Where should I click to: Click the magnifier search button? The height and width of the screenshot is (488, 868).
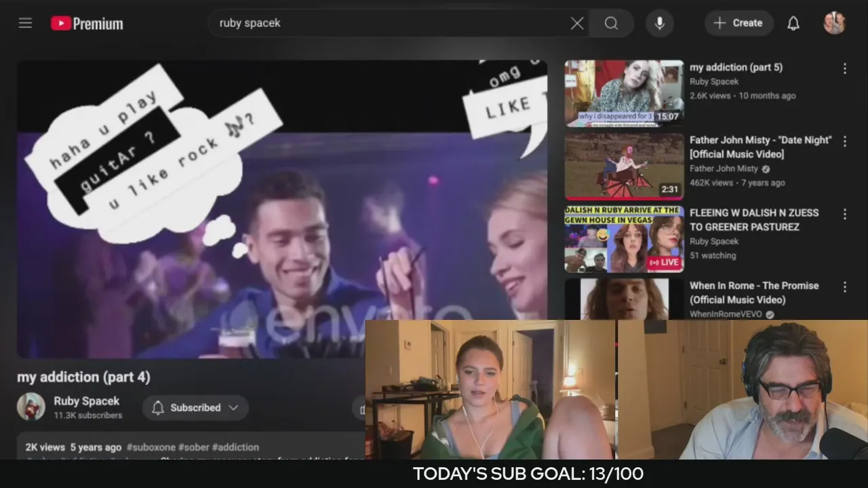[x=611, y=24]
